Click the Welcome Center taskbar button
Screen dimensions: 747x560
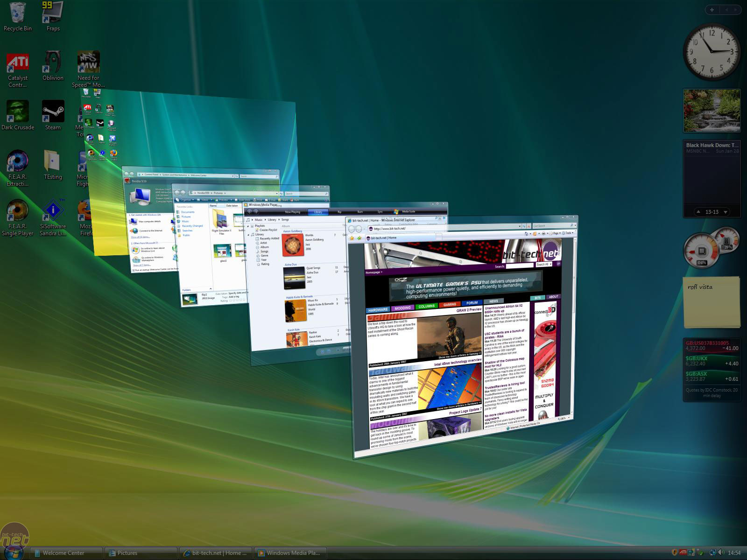point(66,553)
